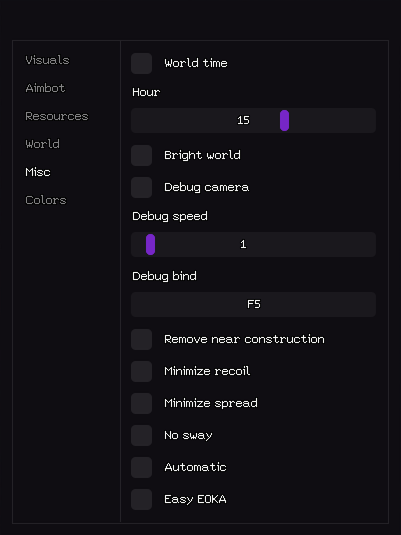Click the Debug bind F5 key field
401x535 pixels.
click(254, 304)
